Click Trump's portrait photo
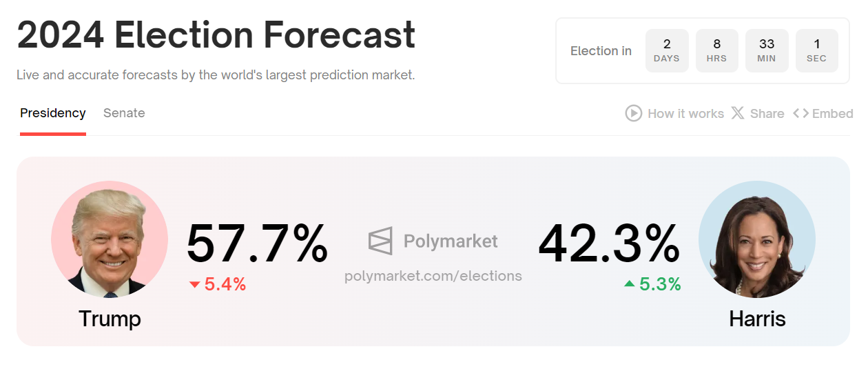Image resolution: width=868 pixels, height=378 pixels. click(110, 239)
